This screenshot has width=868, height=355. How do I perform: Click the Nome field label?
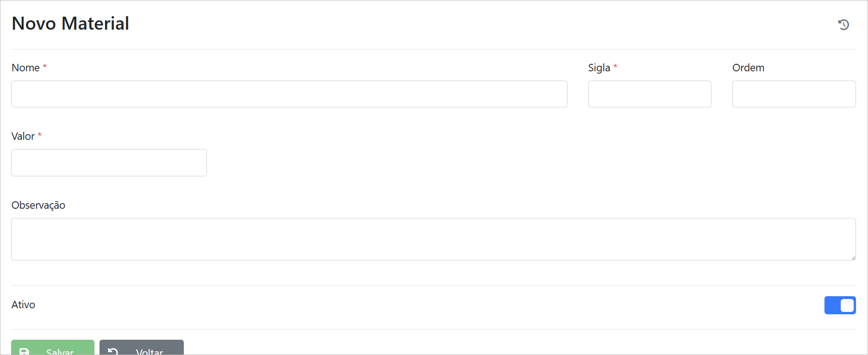[25, 68]
